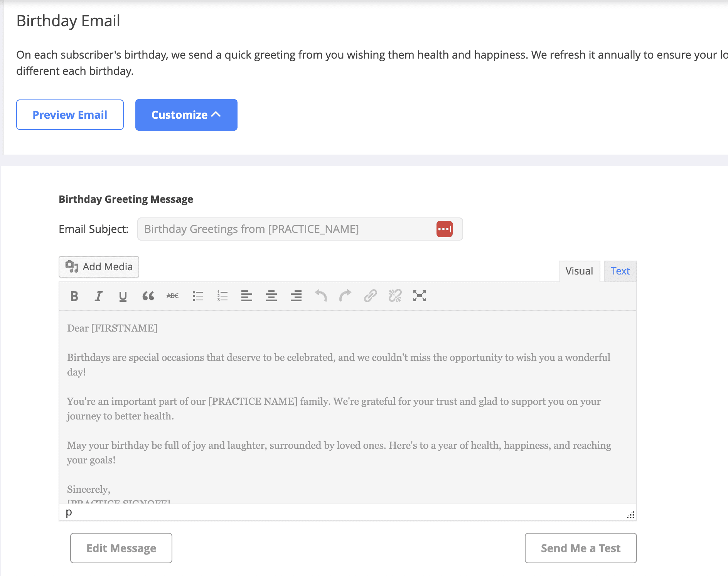Click the 'p' element path indicator
728x576 pixels.
click(69, 513)
